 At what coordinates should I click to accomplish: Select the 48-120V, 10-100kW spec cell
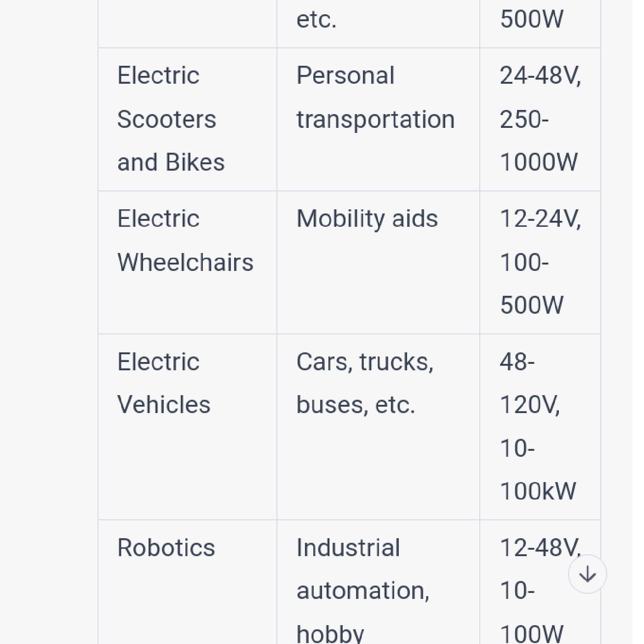click(x=540, y=427)
